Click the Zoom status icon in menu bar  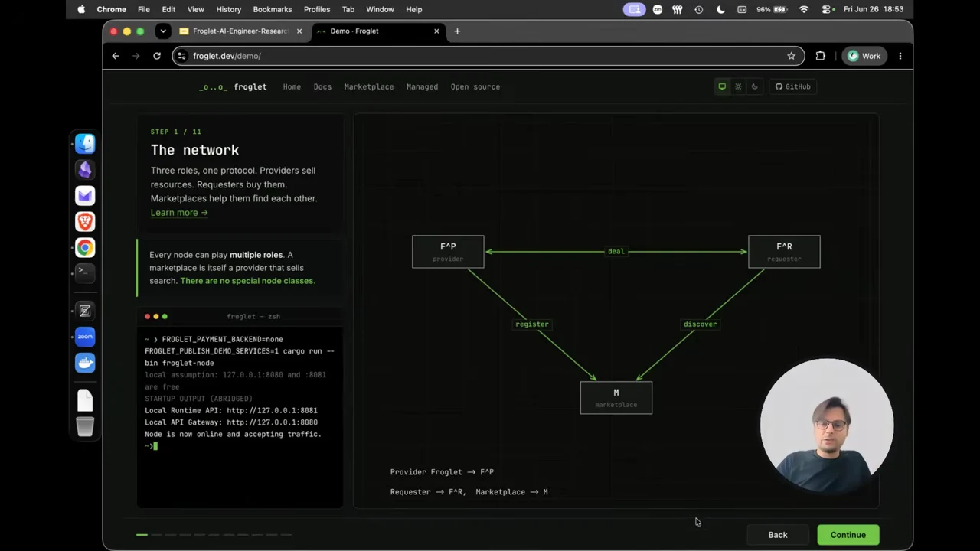tap(658, 9)
